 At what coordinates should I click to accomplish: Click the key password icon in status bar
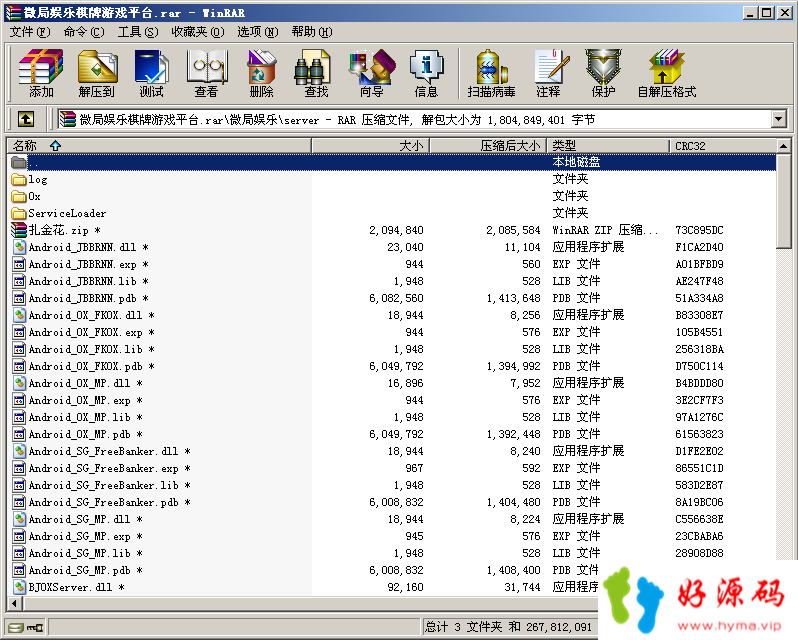[x=35, y=627]
